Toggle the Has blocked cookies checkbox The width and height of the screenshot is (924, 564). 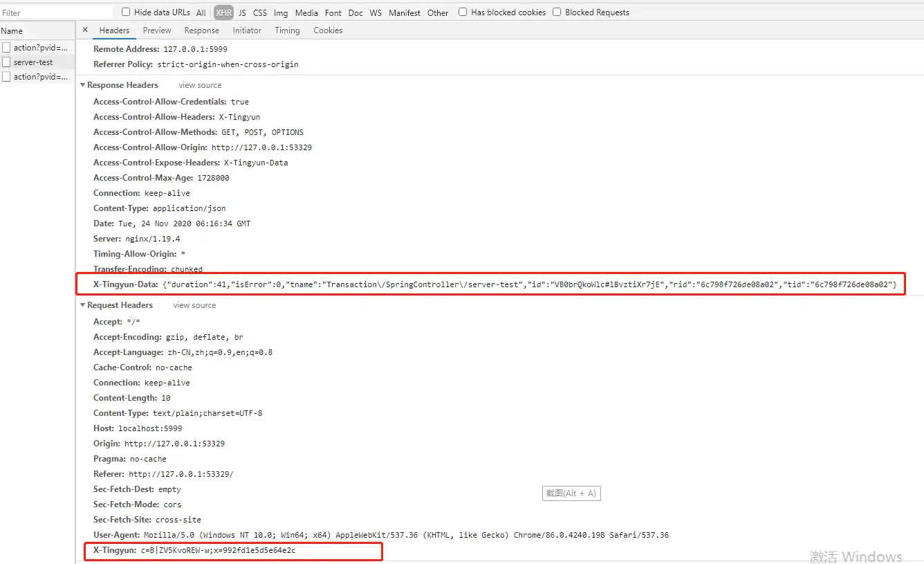click(x=463, y=12)
